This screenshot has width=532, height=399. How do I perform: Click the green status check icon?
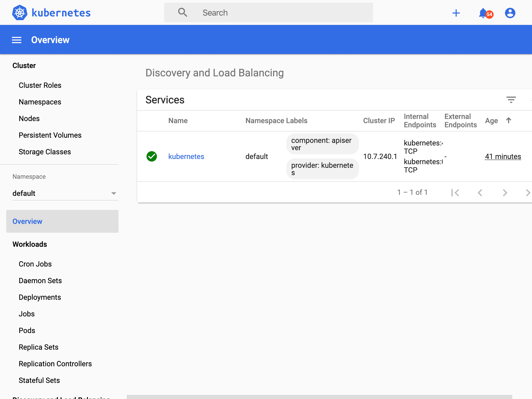point(152,156)
